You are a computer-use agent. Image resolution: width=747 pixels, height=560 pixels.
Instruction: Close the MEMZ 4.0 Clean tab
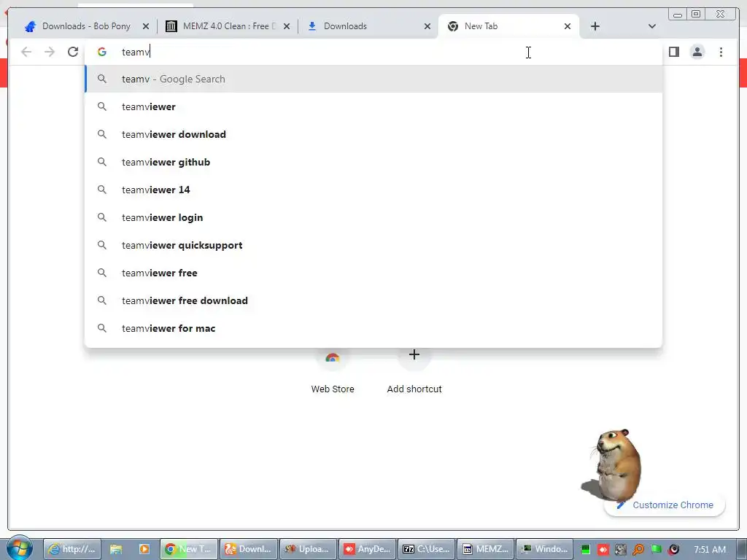click(x=286, y=27)
